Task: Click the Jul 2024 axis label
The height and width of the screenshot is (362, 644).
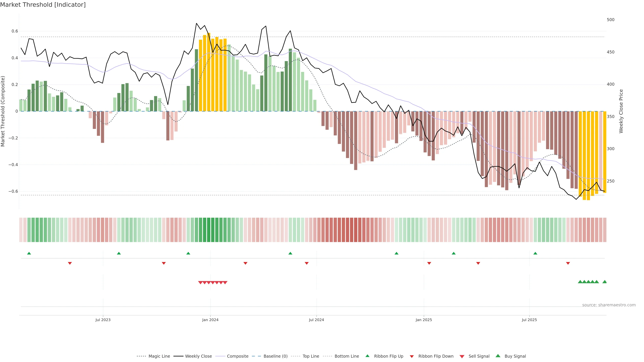Action: click(316, 320)
